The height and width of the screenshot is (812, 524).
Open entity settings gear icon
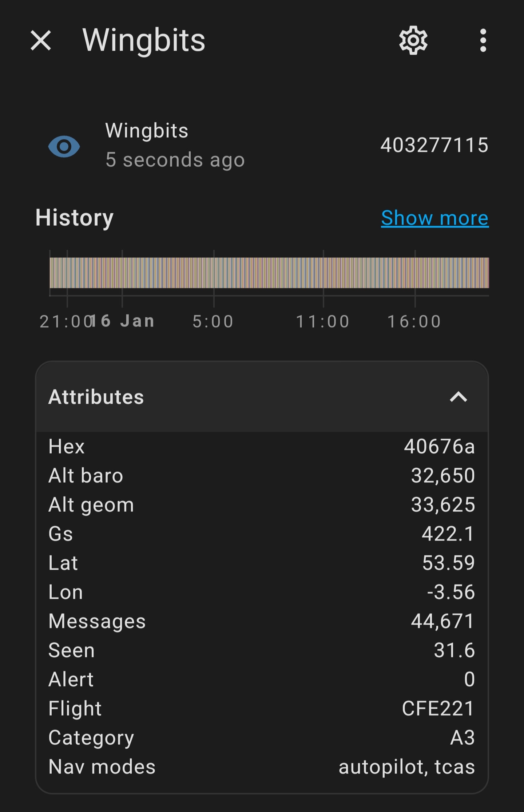click(413, 40)
